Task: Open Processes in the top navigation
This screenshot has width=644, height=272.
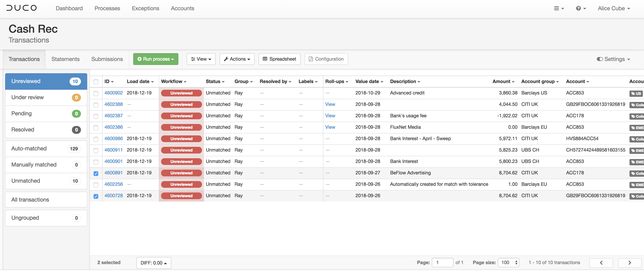Action: (x=107, y=8)
